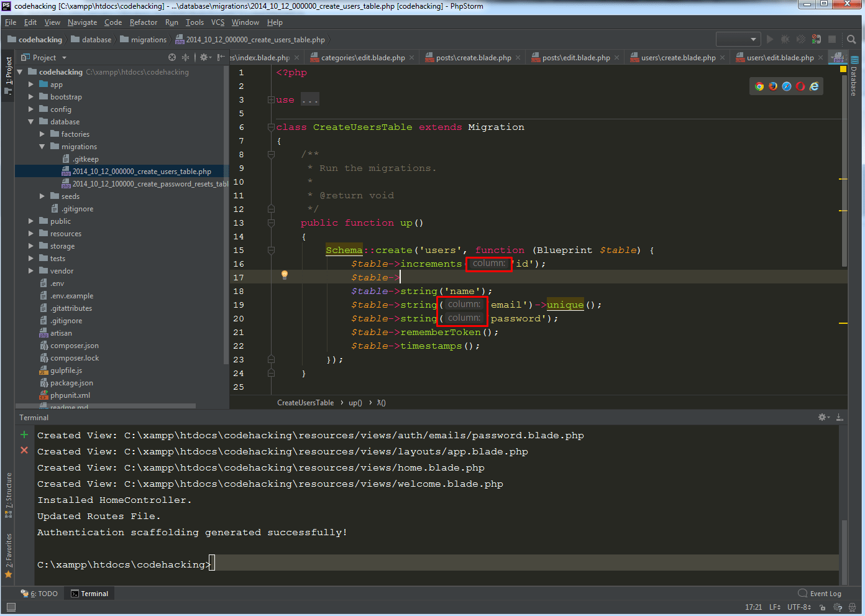
Task: Open file in Firefox browser
Action: pyautogui.click(x=773, y=86)
